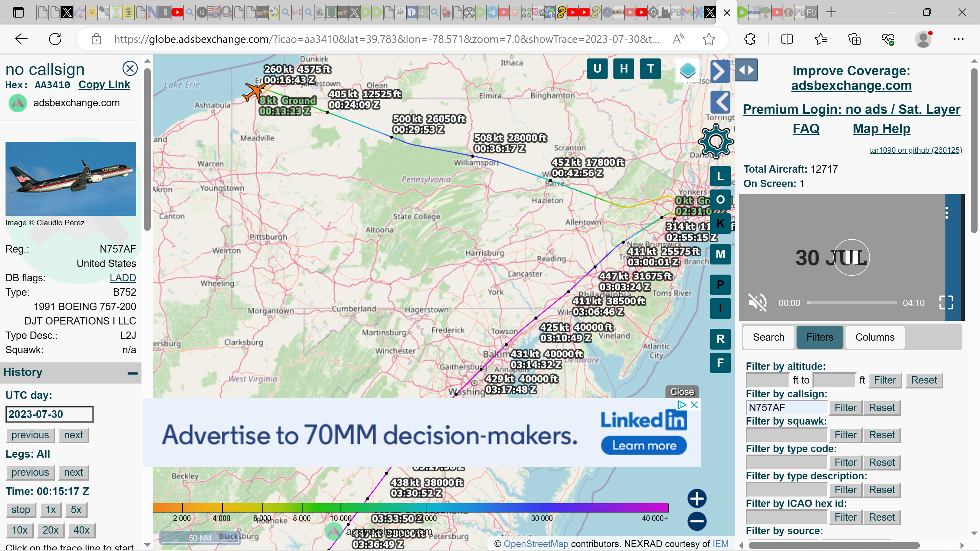Set playback speed to 10x
Image resolution: width=980 pixels, height=551 pixels.
(x=19, y=530)
